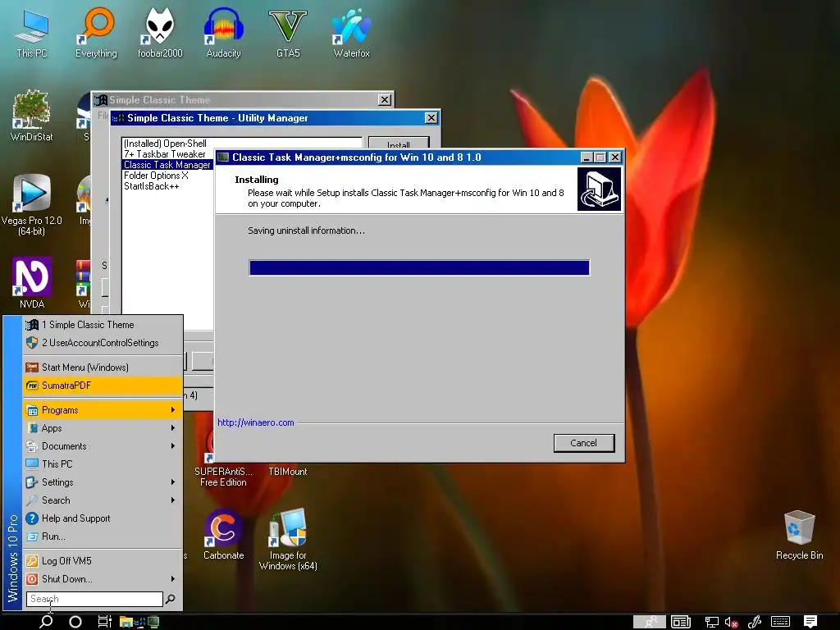This screenshot has height=630, width=840.
Task: Select Start Menu (Windows) entry
Action: [x=103, y=367]
